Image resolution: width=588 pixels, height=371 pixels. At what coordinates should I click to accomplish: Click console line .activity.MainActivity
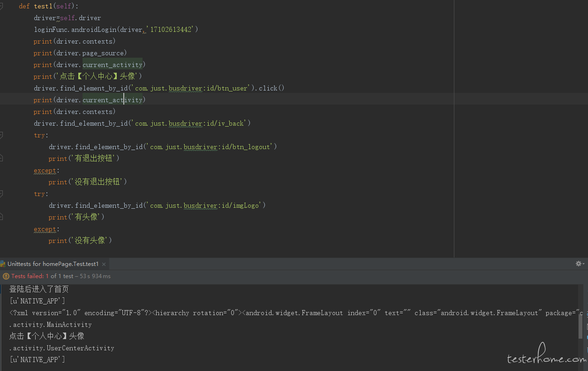(51, 325)
